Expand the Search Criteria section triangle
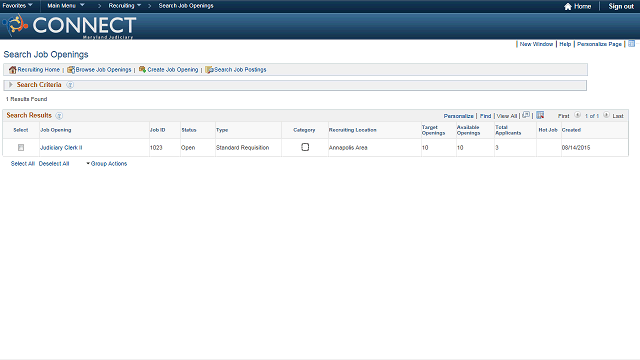 pyautogui.click(x=11, y=84)
